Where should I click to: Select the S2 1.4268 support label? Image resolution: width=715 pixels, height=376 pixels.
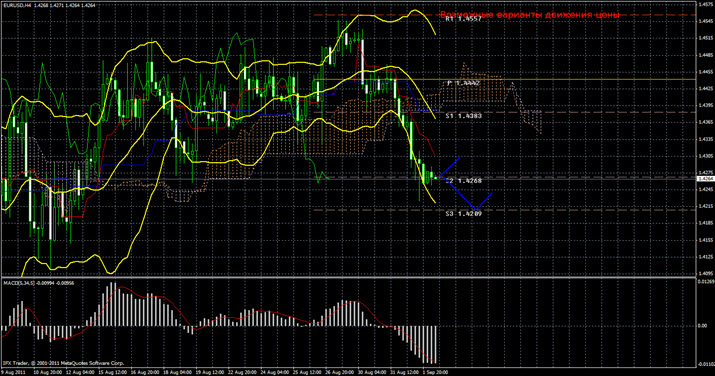tap(463, 181)
